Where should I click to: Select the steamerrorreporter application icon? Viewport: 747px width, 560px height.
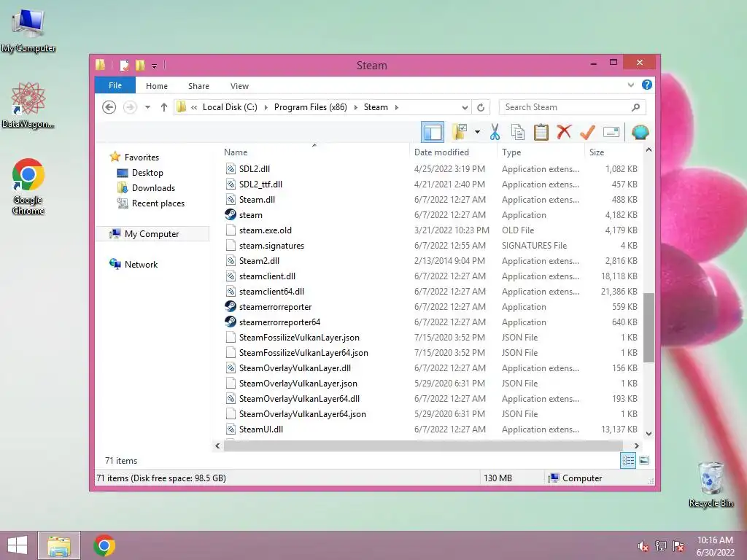point(231,307)
